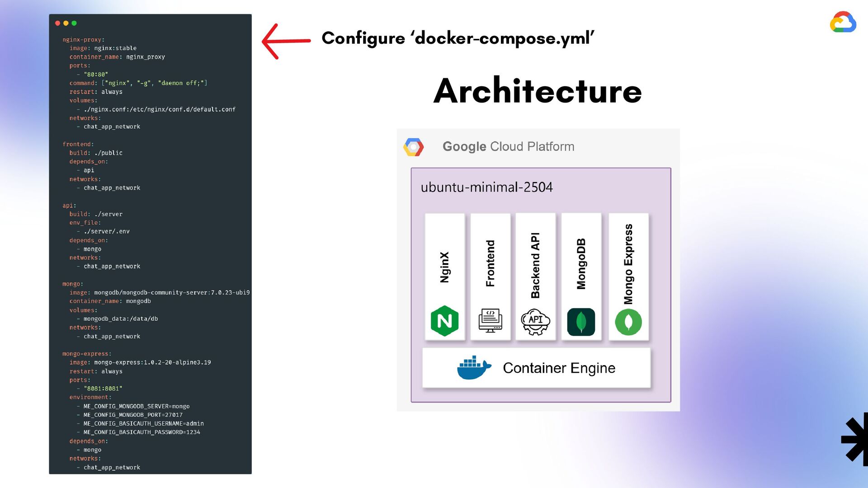Viewport: 868px width, 488px height.
Task: Click the yellow window dot on code panel
Action: click(x=66, y=23)
